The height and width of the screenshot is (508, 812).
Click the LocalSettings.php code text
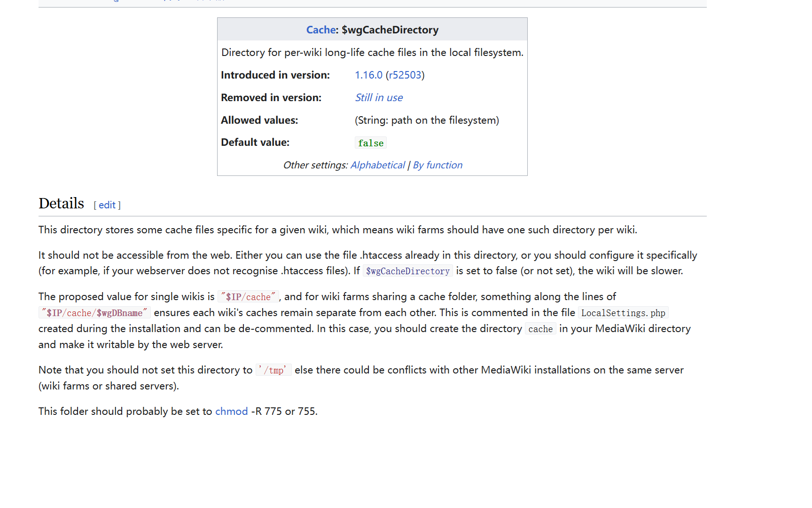[623, 313]
